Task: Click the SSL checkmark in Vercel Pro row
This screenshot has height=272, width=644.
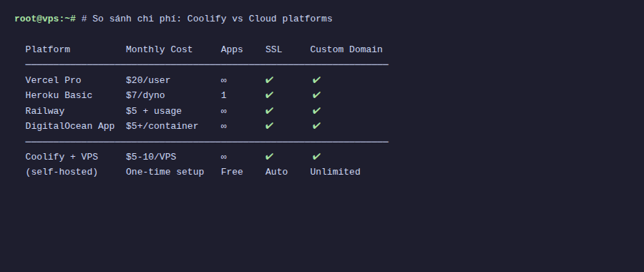Action: point(270,80)
